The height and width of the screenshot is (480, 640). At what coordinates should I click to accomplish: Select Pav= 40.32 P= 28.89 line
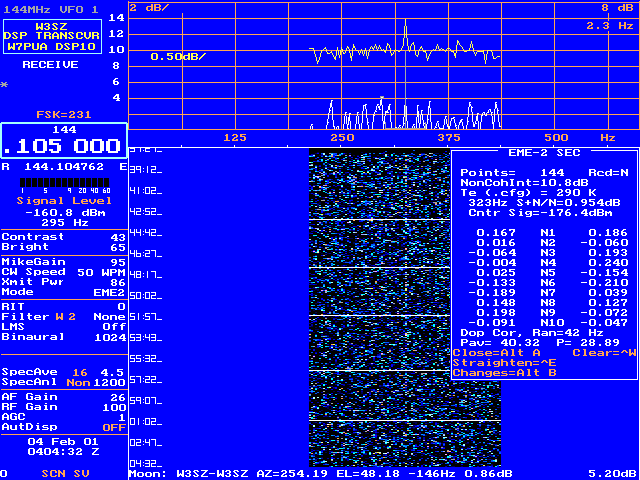(540, 342)
